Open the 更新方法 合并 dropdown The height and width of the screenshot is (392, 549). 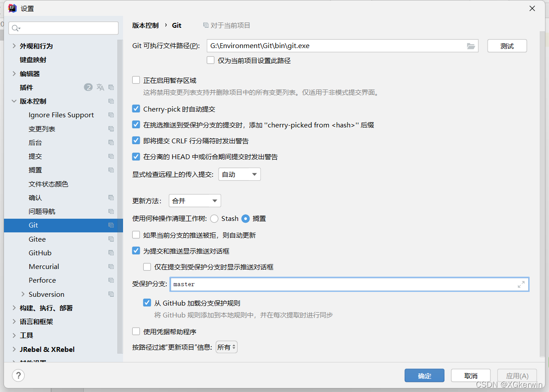(x=195, y=201)
